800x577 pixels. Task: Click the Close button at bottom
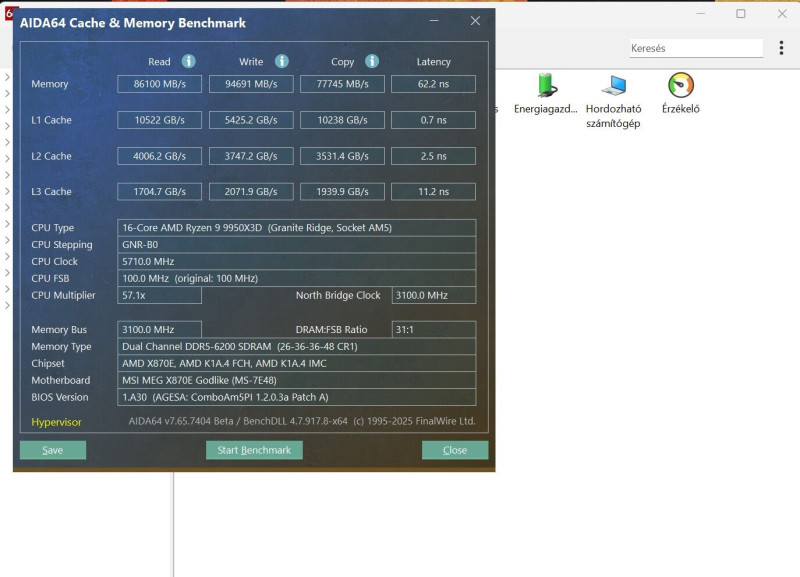455,450
